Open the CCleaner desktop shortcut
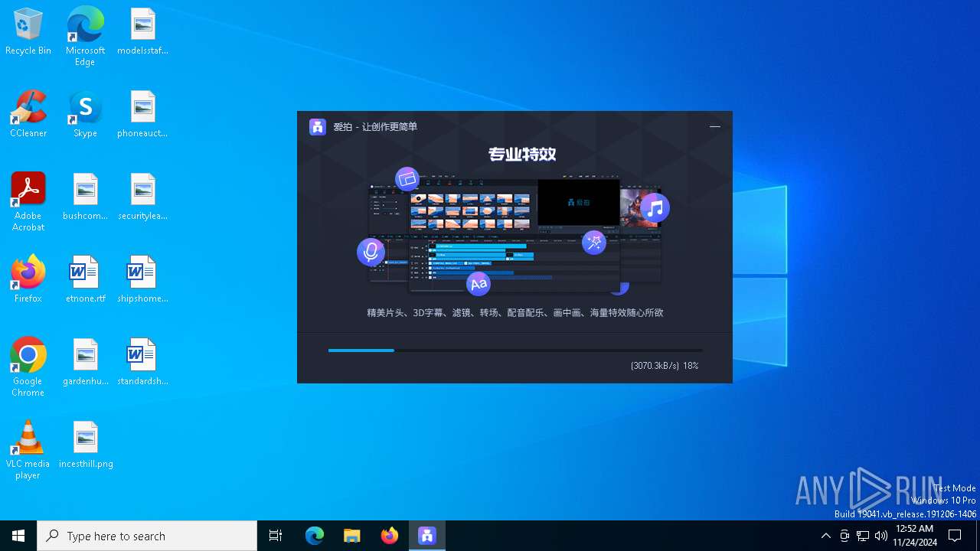 click(28, 115)
